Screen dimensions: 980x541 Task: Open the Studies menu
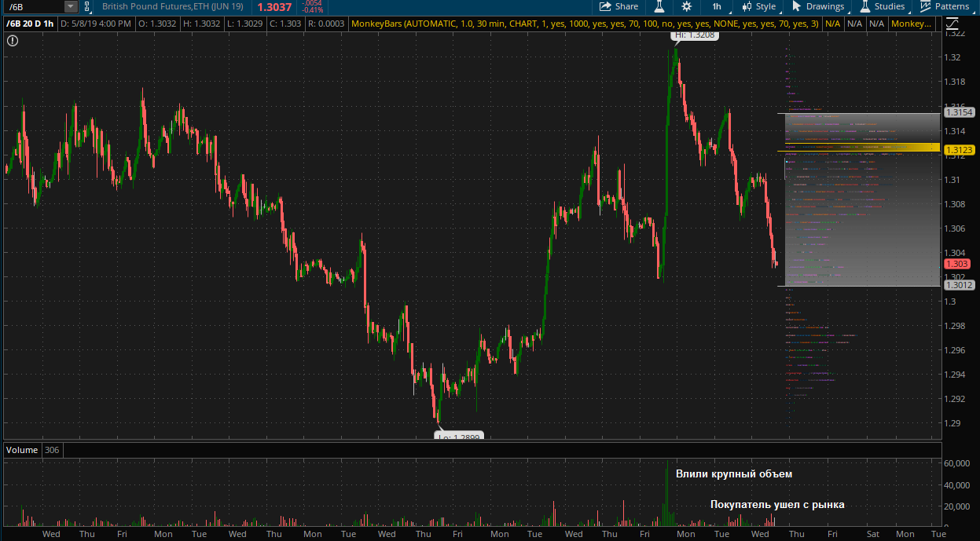(883, 6)
